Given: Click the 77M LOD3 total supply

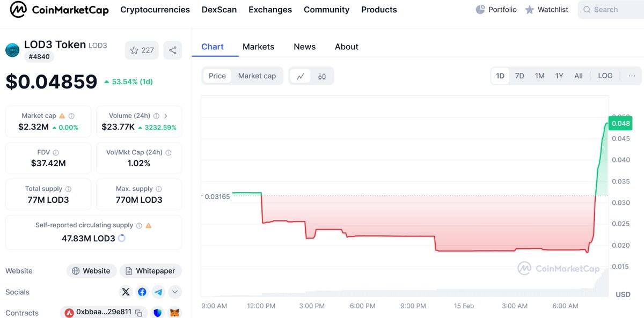Looking at the screenshot, I should tap(48, 200).
